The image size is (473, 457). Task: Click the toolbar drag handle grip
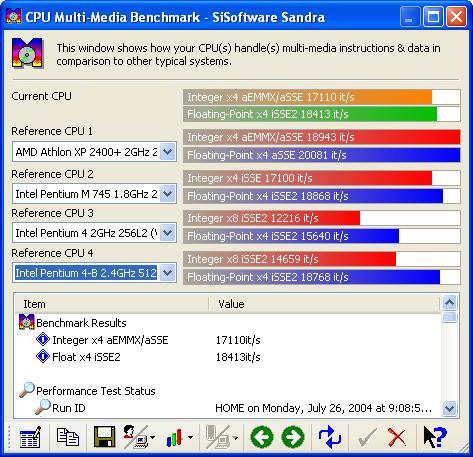9,437
